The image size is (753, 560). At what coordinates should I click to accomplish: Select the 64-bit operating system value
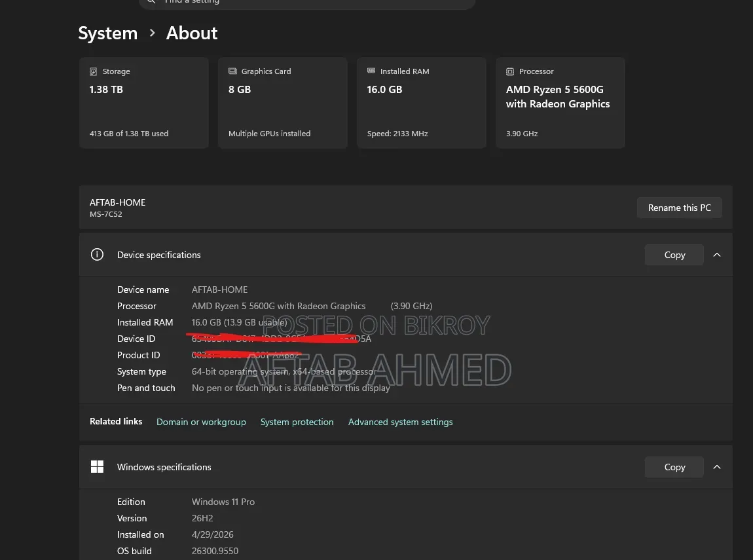[284, 371]
